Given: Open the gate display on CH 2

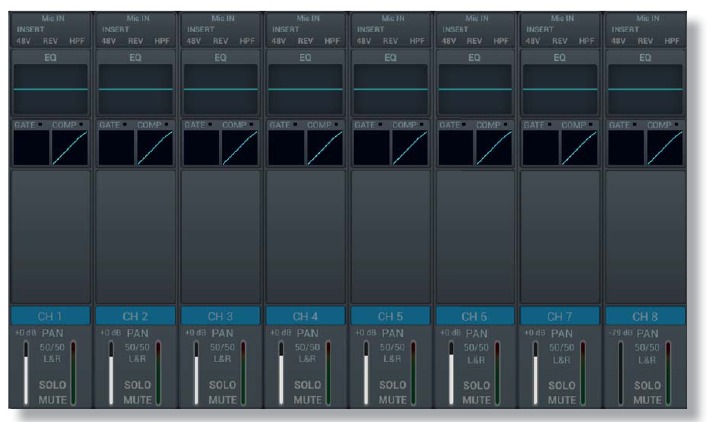Looking at the screenshot, I should (116, 148).
